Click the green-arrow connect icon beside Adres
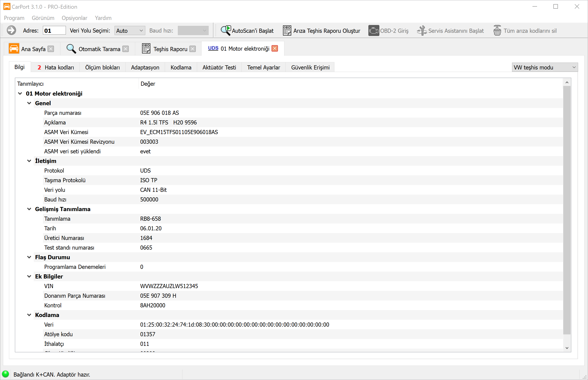Image resolution: width=588 pixels, height=380 pixels. [11, 31]
